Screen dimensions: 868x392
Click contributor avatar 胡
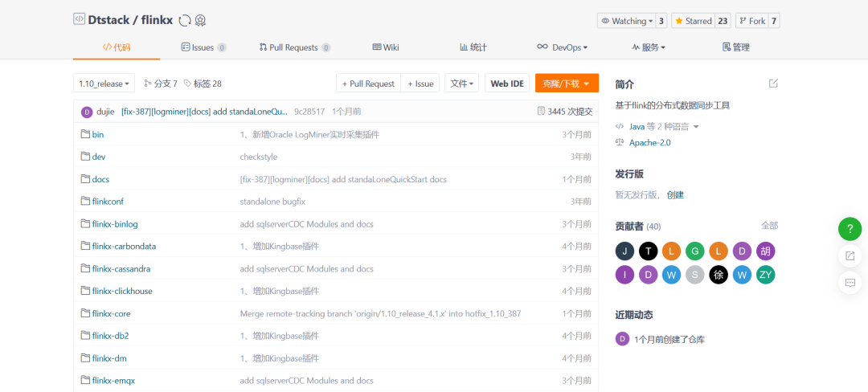[x=765, y=251]
